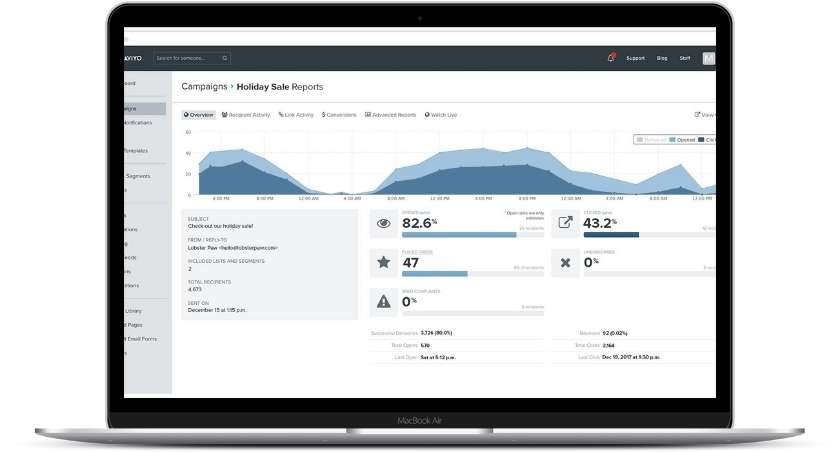Image resolution: width=840 pixels, height=452 pixels.
Task: Toggle the Opened series in chart legend
Action: (x=684, y=140)
